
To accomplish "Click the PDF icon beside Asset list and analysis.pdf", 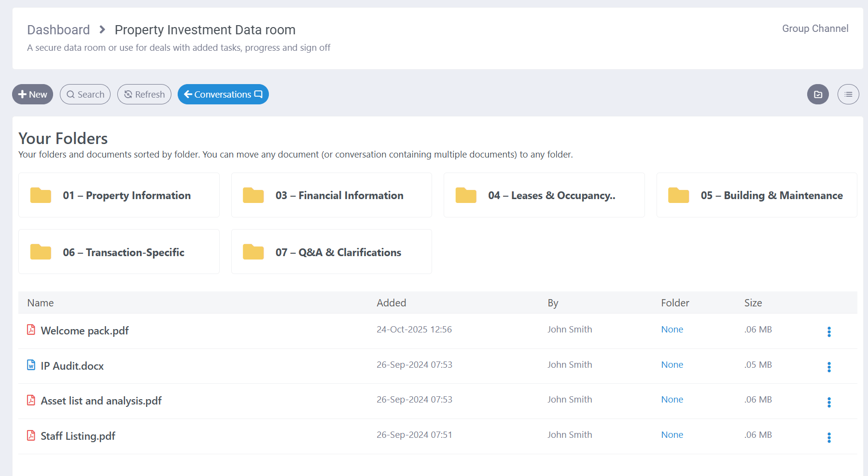I will pos(31,400).
